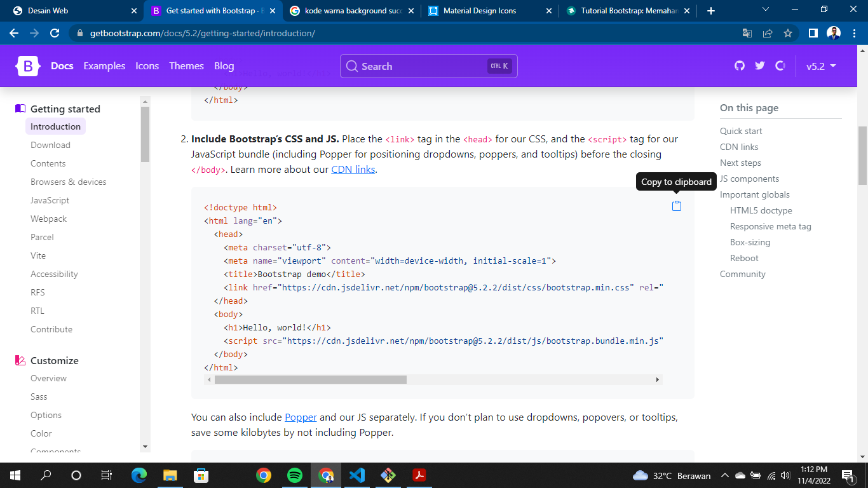Viewport: 868px width, 488px height.
Task: Jump to Community section
Action: 743,274
